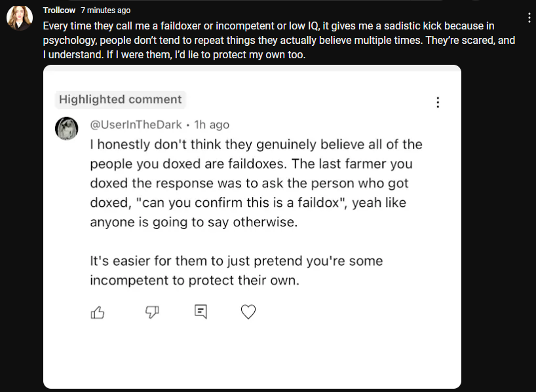The image size is (536, 392).
Task: Click the line 'I understand. If I were them'
Action: click(x=174, y=54)
